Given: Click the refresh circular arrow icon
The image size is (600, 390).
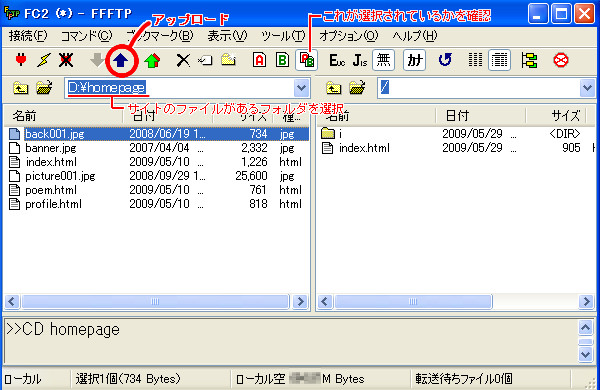Looking at the screenshot, I should [445, 60].
